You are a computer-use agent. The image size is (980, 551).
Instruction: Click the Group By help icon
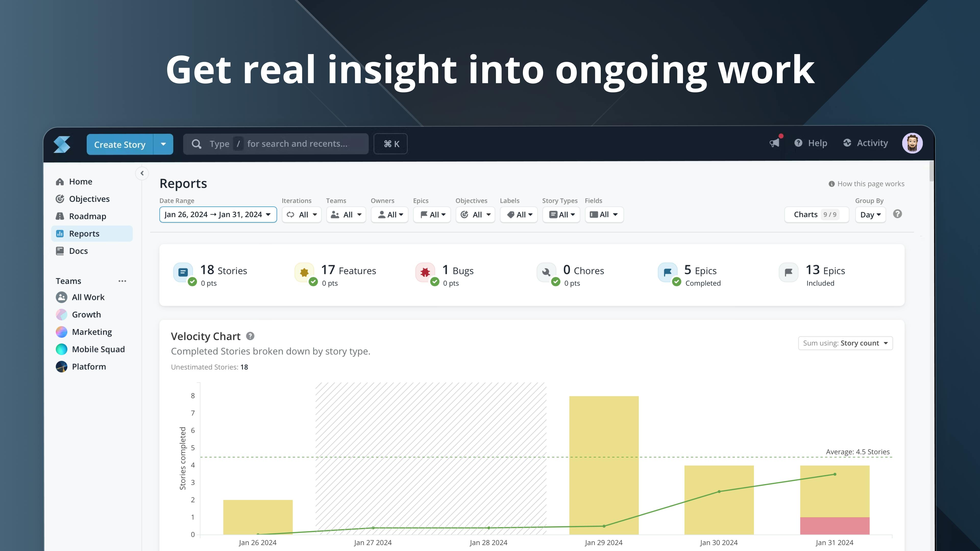point(898,214)
